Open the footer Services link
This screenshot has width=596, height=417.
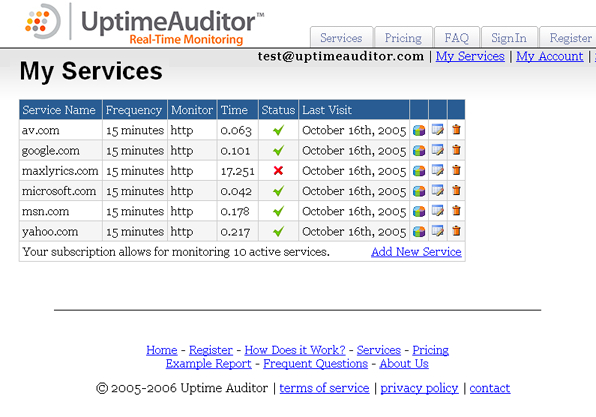tap(379, 350)
